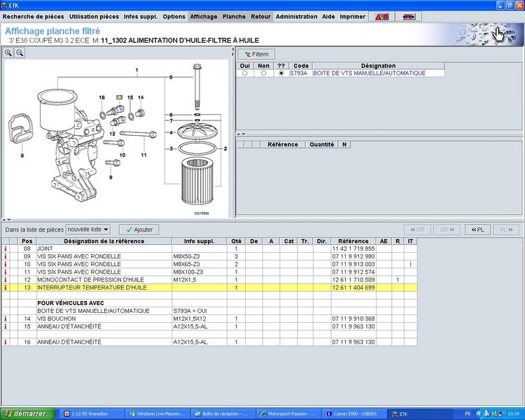Open Affichage menu
The height and width of the screenshot is (420, 525).
click(x=204, y=16)
